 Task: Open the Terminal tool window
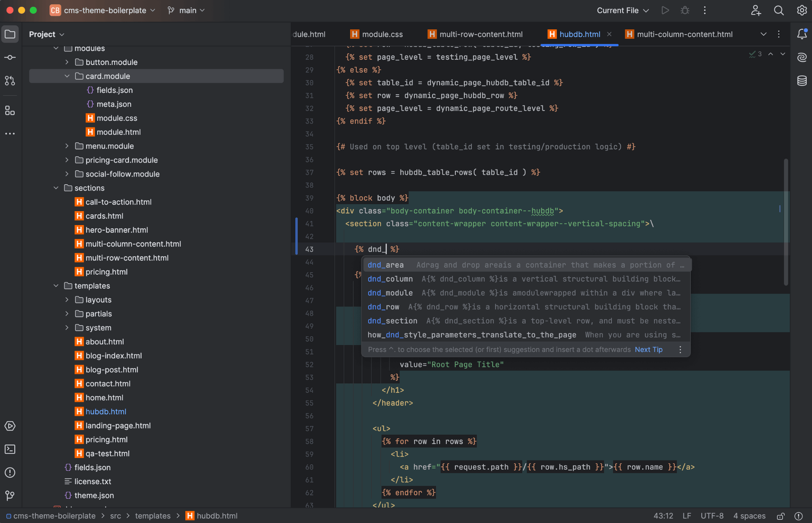[x=10, y=449]
